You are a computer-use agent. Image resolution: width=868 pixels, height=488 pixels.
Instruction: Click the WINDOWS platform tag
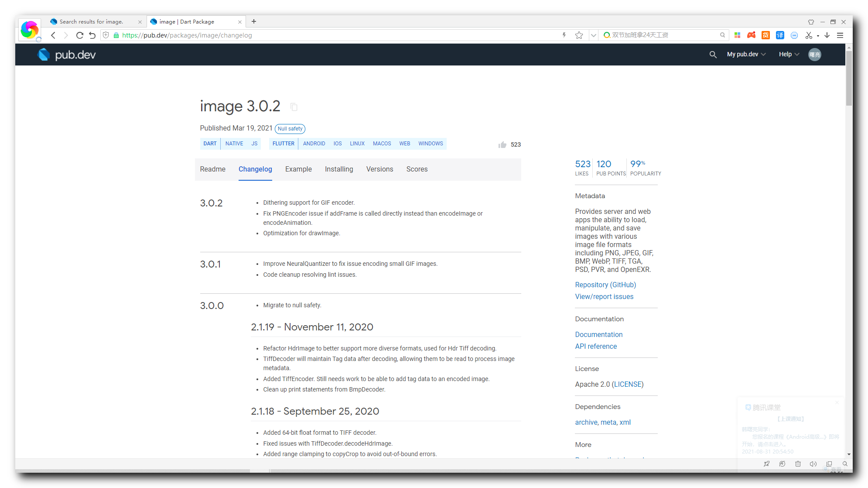tap(431, 144)
